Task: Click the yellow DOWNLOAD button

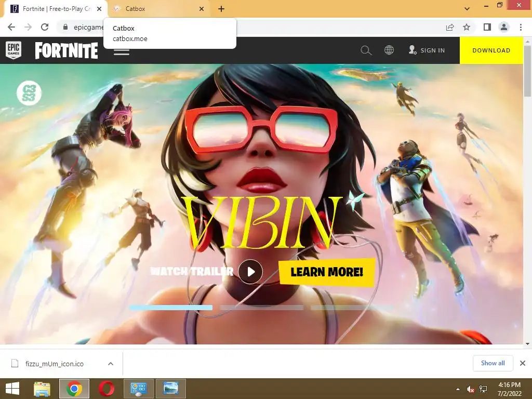Action: [491, 50]
